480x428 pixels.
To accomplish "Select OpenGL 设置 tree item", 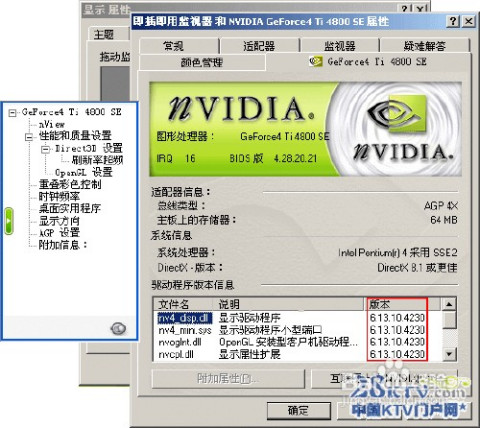I will [x=84, y=172].
